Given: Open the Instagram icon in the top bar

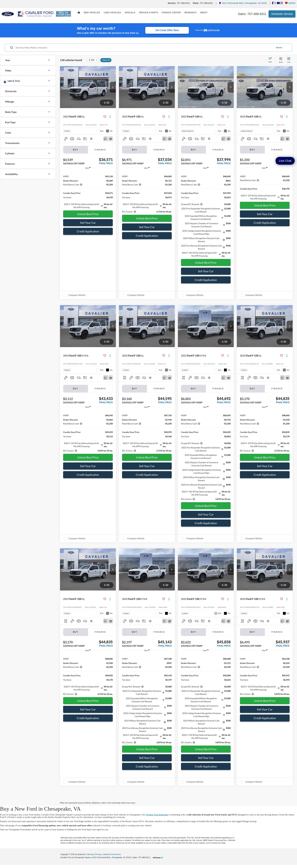Looking at the screenshot, I should [282, 3].
